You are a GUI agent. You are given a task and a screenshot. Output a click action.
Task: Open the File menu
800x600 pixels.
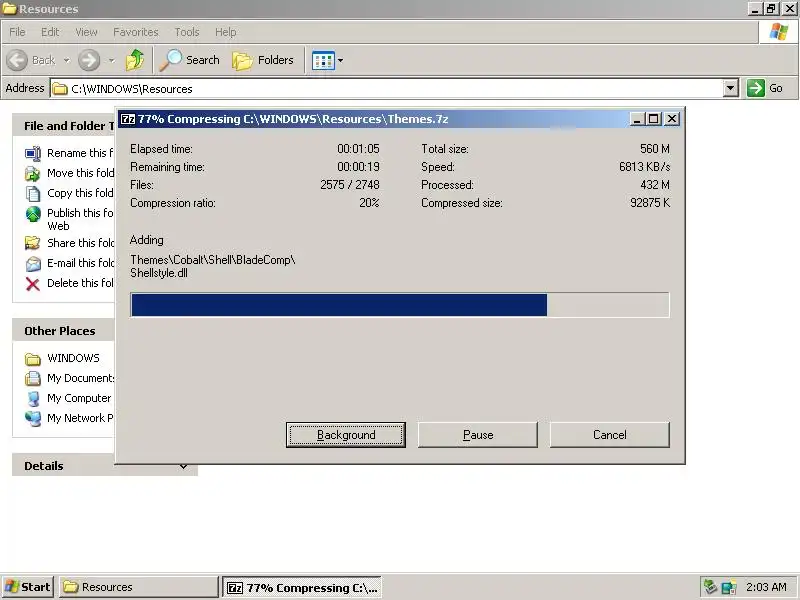click(x=17, y=32)
